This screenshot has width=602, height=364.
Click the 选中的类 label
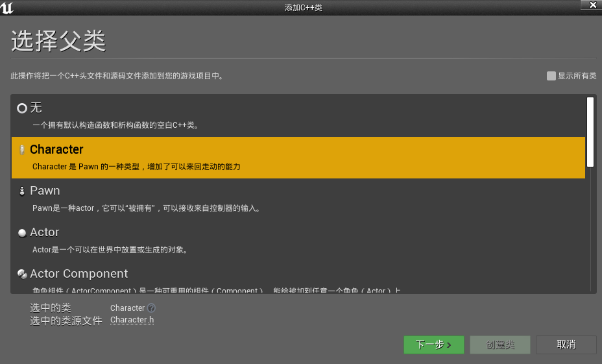pyautogui.click(x=51, y=308)
